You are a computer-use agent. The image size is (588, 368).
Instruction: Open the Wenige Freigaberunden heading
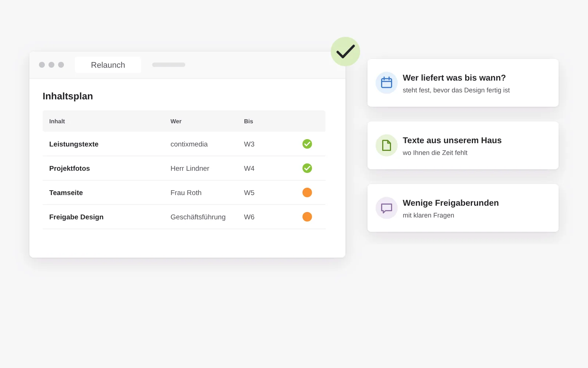451,203
